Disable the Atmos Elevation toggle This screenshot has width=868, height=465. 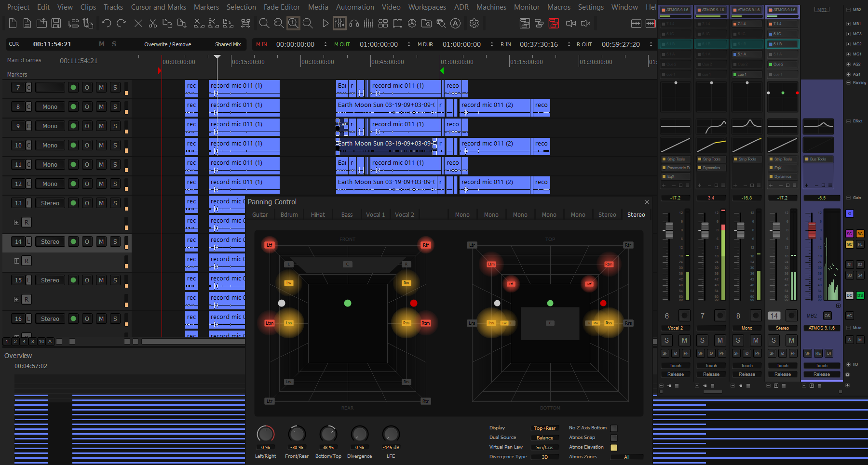pos(614,447)
